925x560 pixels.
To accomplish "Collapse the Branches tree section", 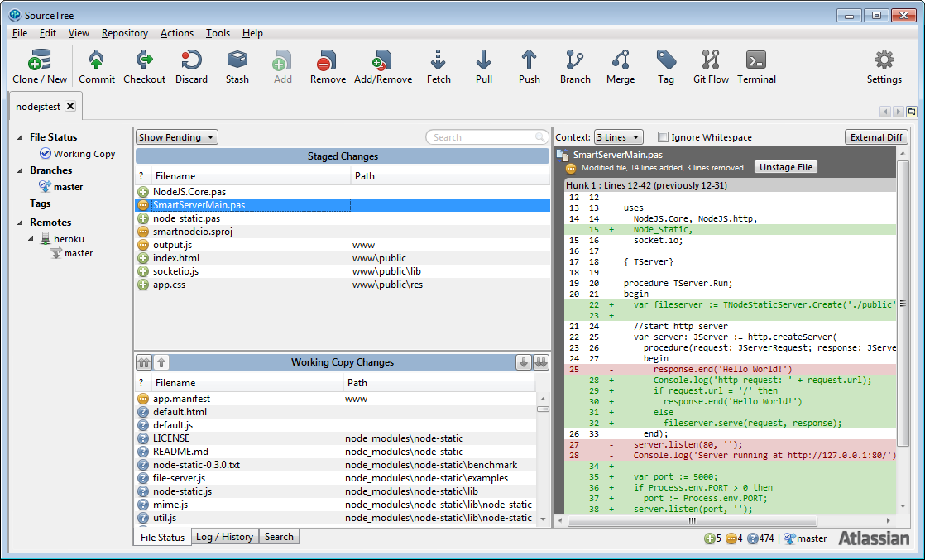I will click(x=21, y=170).
